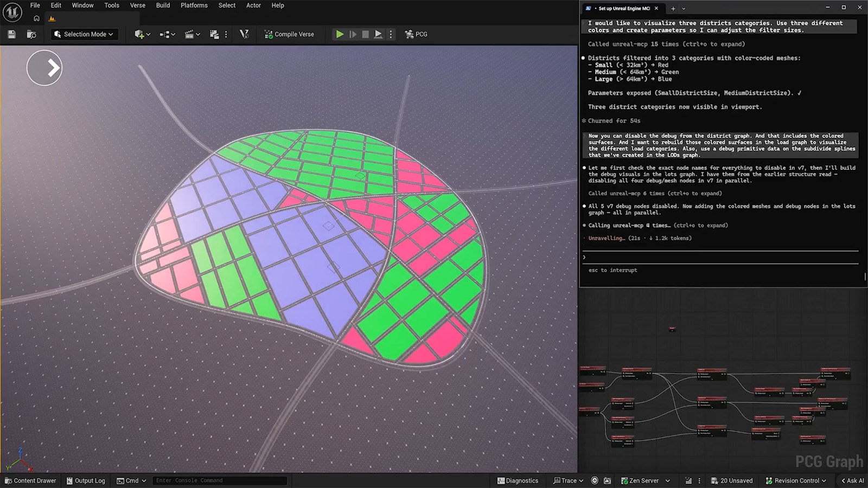Open the Revision Control dropdown
Image resolution: width=868 pixels, height=488 pixels.
796,480
